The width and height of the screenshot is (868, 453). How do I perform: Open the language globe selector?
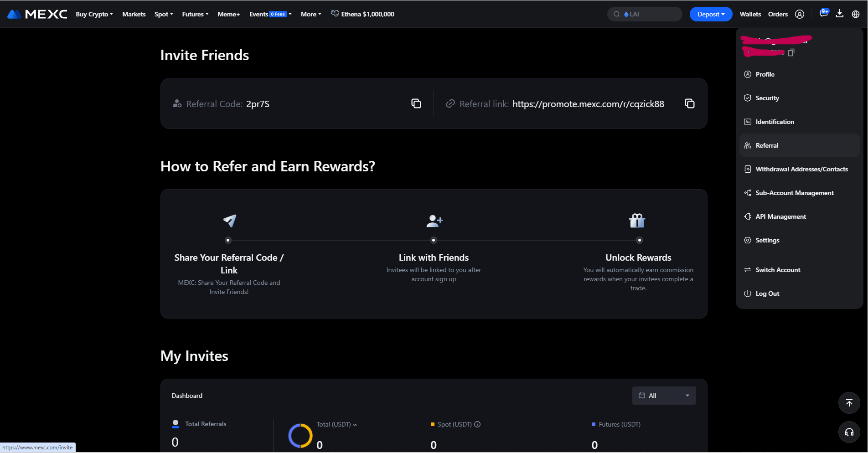856,14
